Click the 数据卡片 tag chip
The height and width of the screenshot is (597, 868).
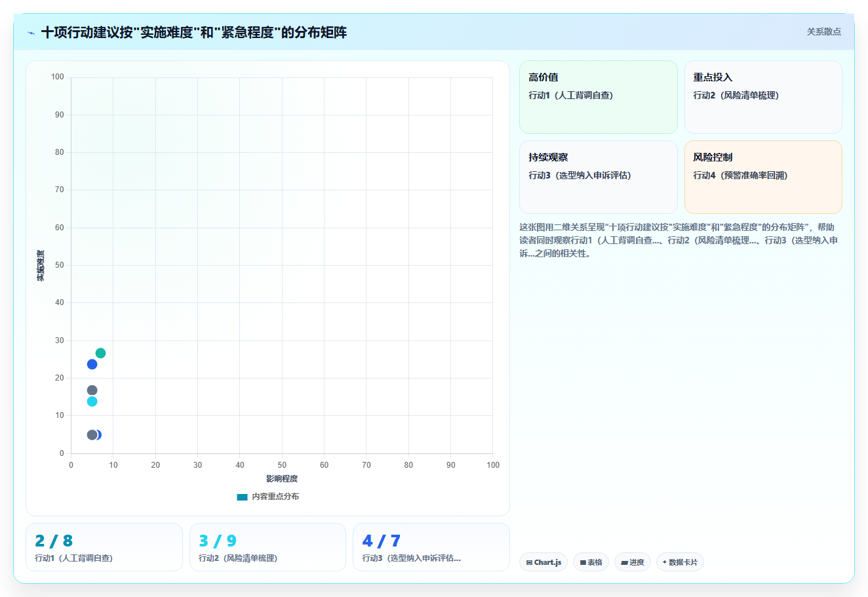coord(680,562)
